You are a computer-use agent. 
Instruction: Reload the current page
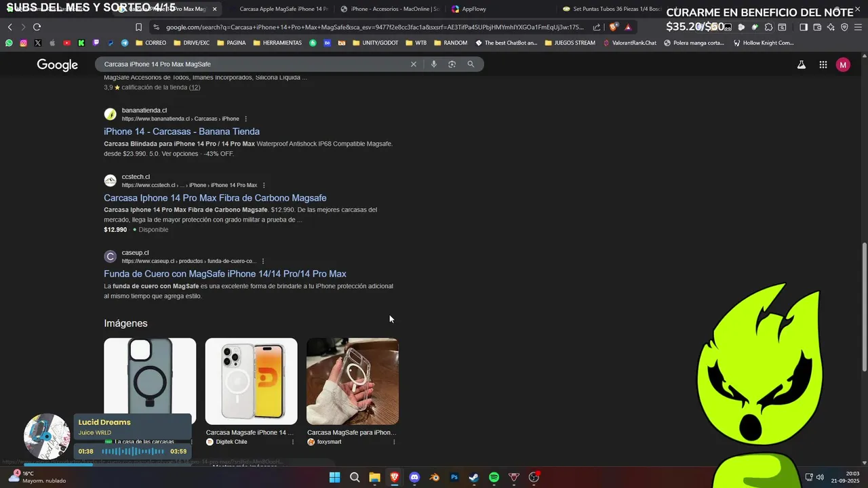click(x=37, y=27)
